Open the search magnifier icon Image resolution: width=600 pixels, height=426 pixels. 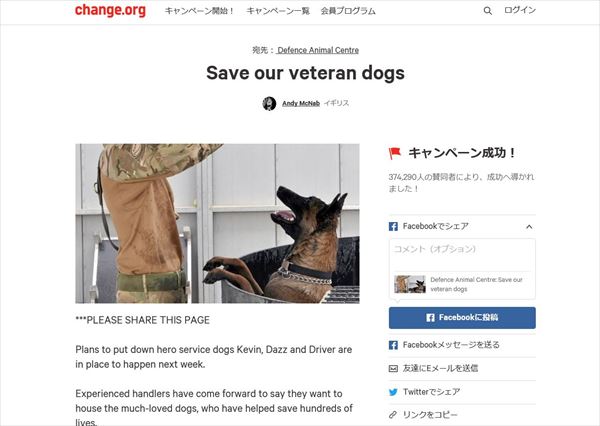click(x=488, y=11)
